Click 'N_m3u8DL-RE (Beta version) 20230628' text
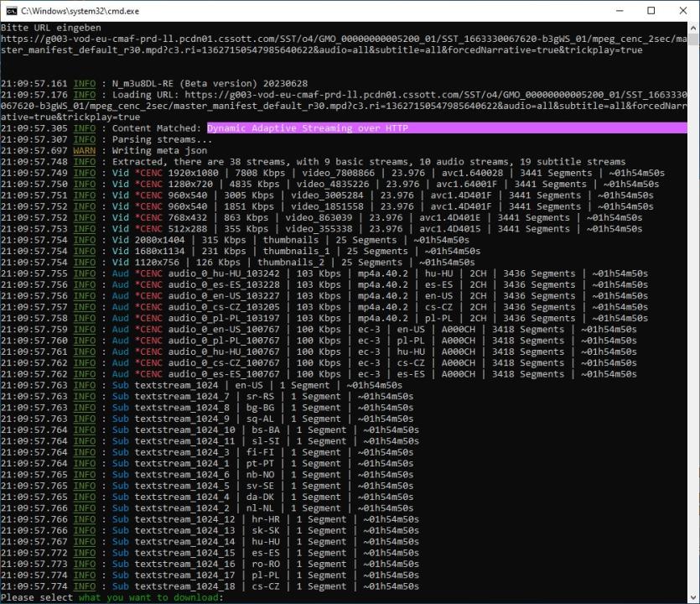This screenshot has height=604, width=700. pos(210,84)
